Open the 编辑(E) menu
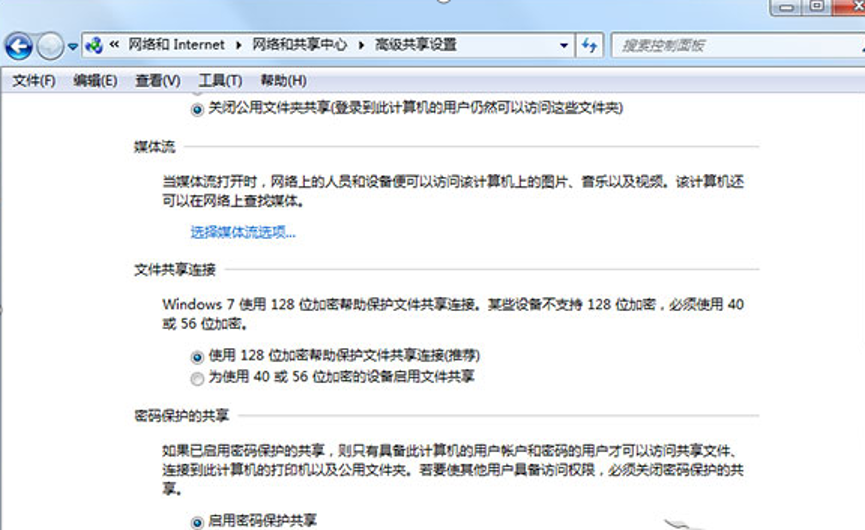This screenshot has width=865, height=530. [x=95, y=81]
